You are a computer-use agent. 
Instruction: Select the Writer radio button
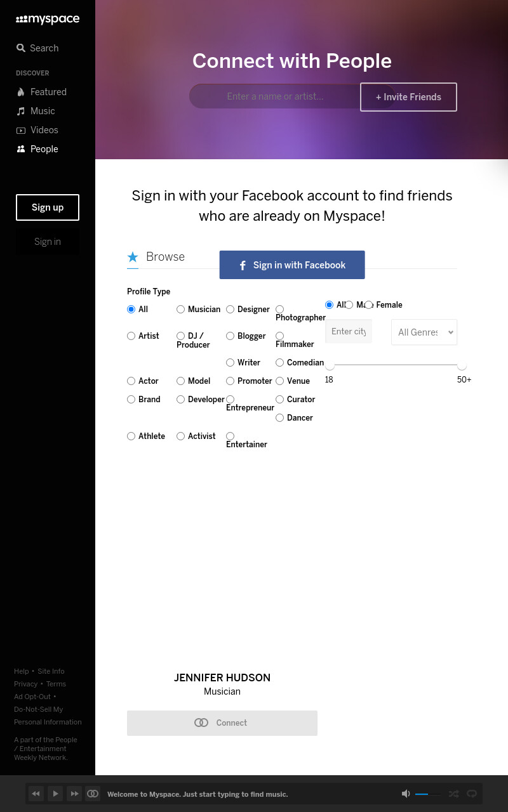(x=231, y=363)
